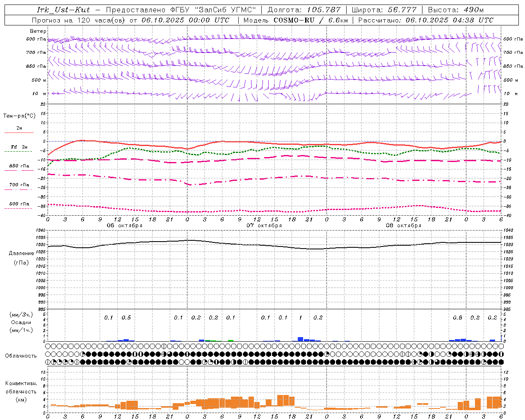Select the 'Прогноз на 120 часа(ов)' text
The height and width of the screenshot is (420, 525).
[79, 20]
